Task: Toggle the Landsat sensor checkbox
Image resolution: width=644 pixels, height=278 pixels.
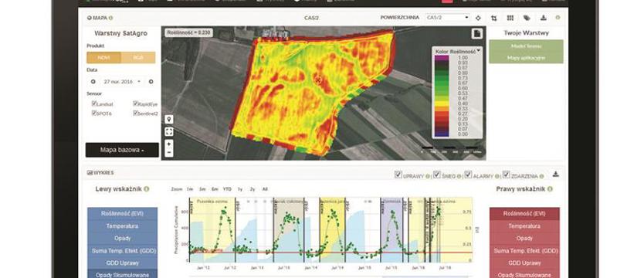Action: (94, 103)
